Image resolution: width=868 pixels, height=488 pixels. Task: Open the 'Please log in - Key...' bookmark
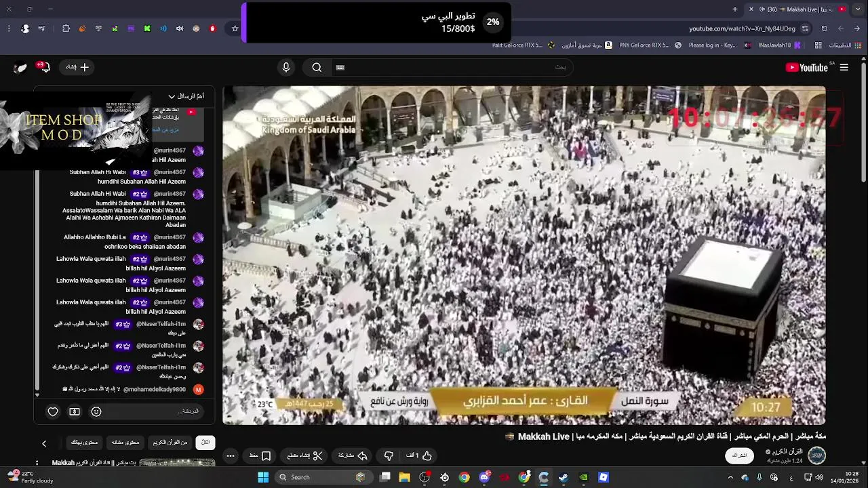tap(719, 45)
